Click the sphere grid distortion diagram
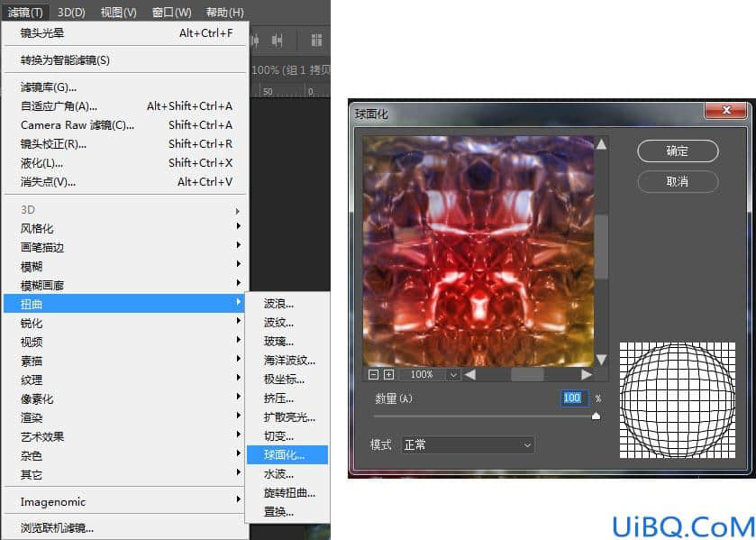The width and height of the screenshot is (756, 540). 678,400
